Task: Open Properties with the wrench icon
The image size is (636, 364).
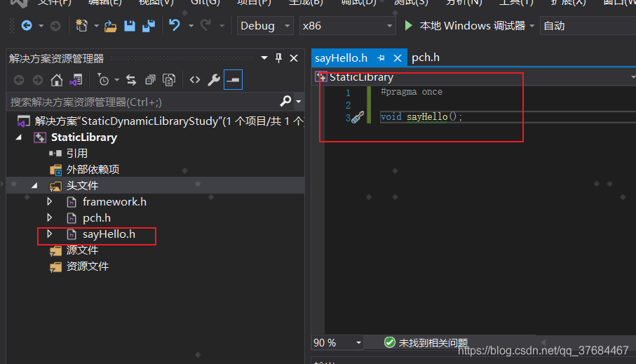Action: coord(214,80)
